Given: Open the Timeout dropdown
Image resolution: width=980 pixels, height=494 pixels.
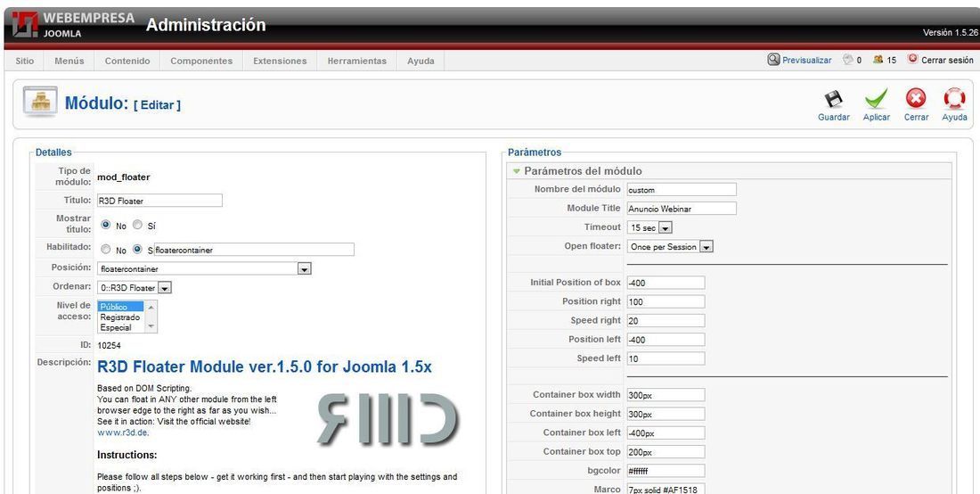Looking at the screenshot, I should [649, 228].
